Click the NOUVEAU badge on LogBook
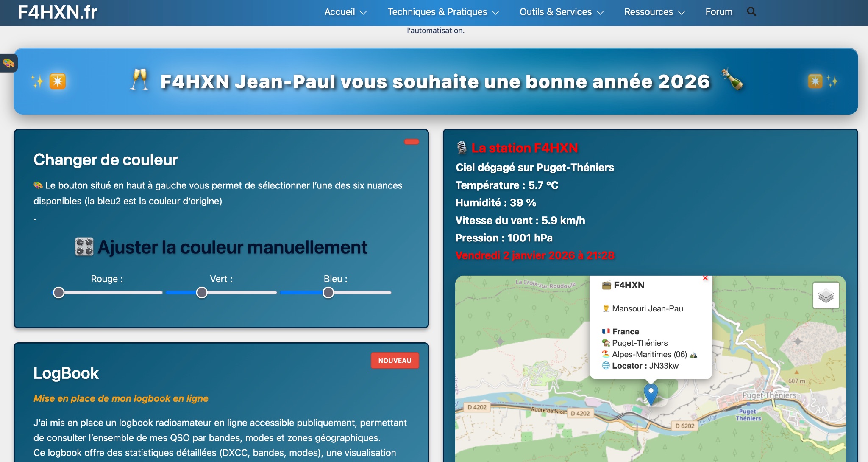This screenshot has width=868, height=462. click(x=395, y=361)
